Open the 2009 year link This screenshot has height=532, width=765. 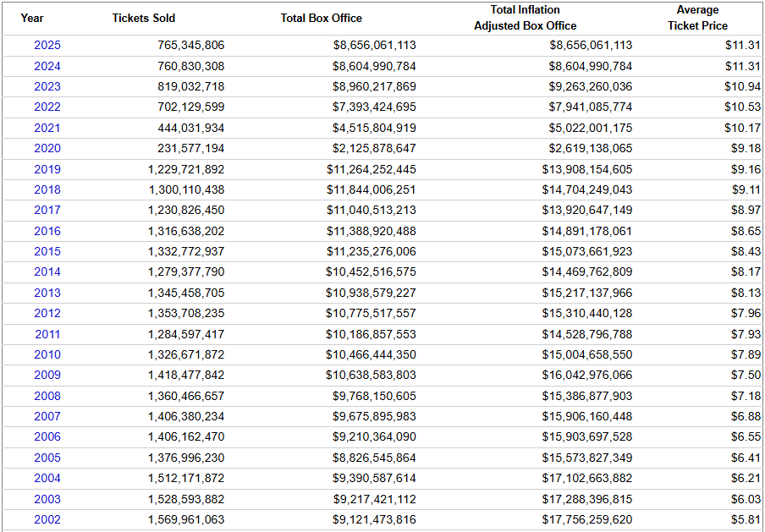coord(47,375)
